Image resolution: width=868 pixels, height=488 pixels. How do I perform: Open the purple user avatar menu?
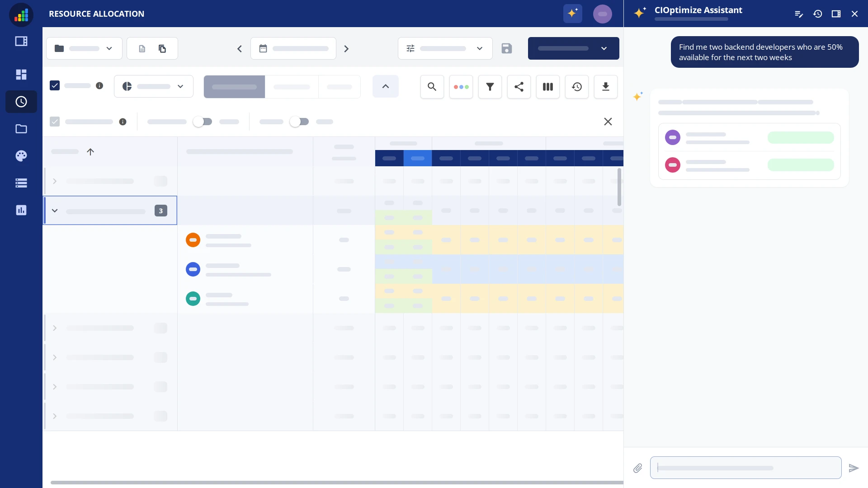pos(603,14)
